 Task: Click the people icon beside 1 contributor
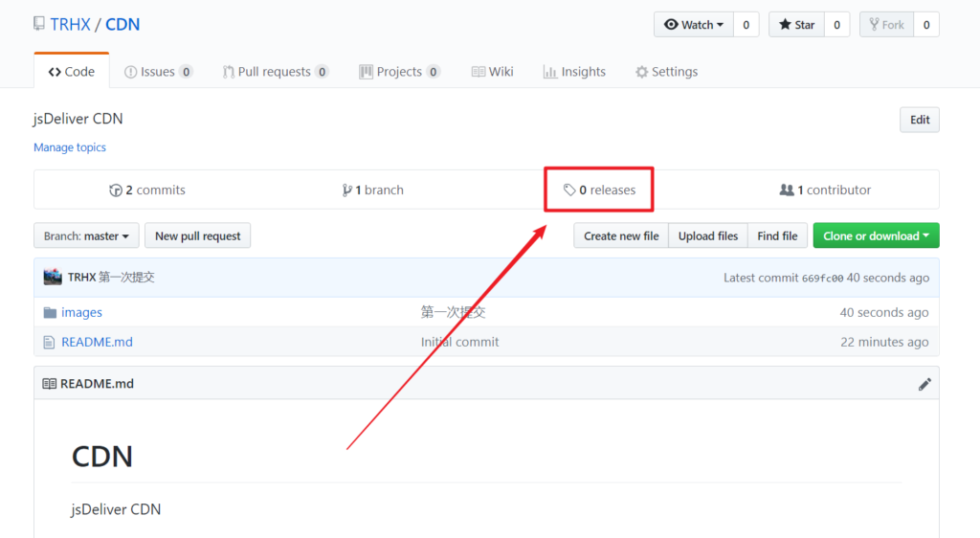(787, 190)
